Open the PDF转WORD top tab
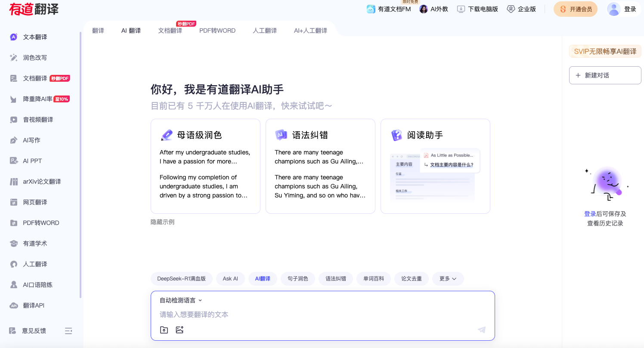Image resolution: width=644 pixels, height=348 pixels. tap(217, 31)
